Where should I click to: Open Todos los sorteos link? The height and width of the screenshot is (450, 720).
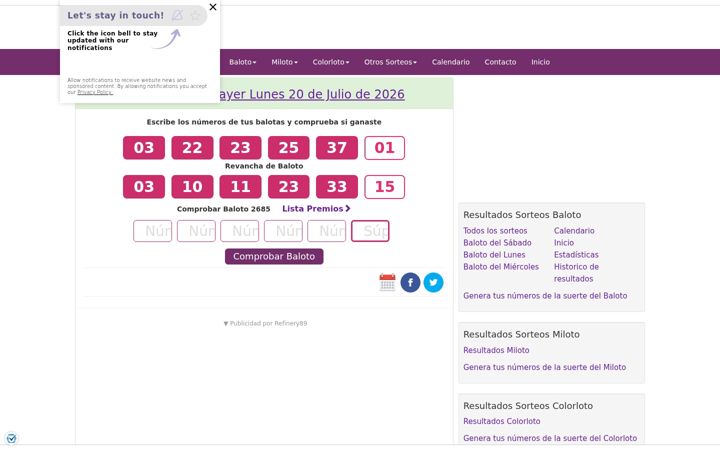[495, 231]
